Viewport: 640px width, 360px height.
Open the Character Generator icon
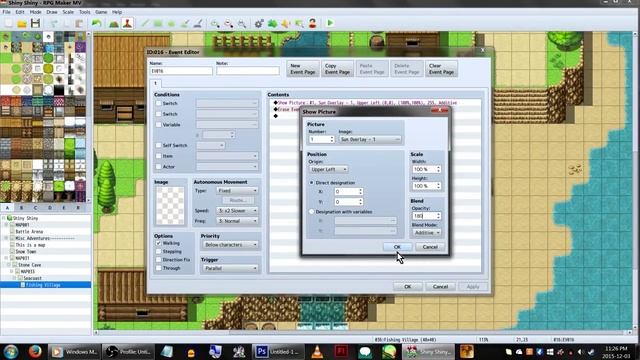click(313, 23)
